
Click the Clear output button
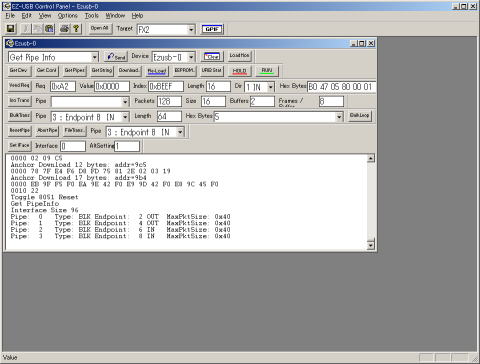pyautogui.click(x=212, y=56)
